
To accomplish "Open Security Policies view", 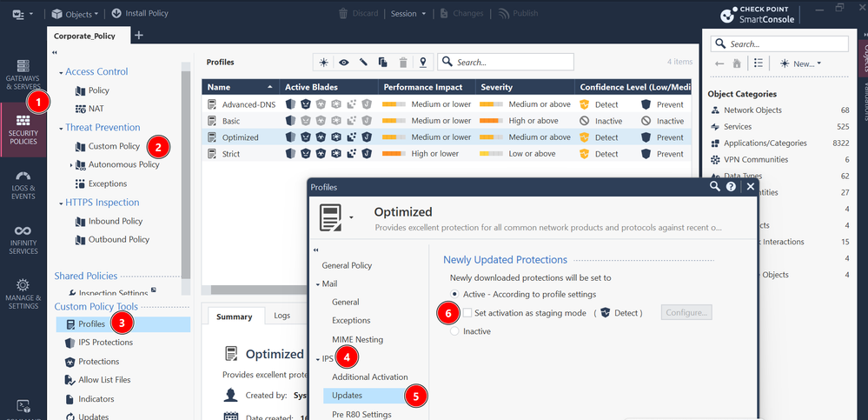I will pyautogui.click(x=23, y=130).
